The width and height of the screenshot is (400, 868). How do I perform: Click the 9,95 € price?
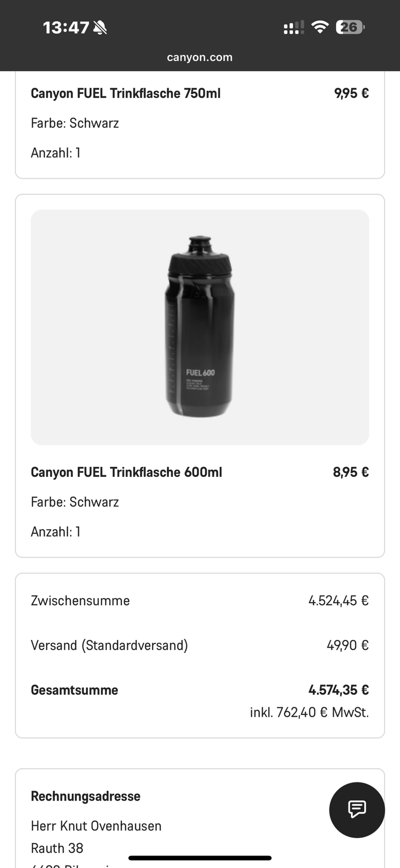click(x=351, y=94)
